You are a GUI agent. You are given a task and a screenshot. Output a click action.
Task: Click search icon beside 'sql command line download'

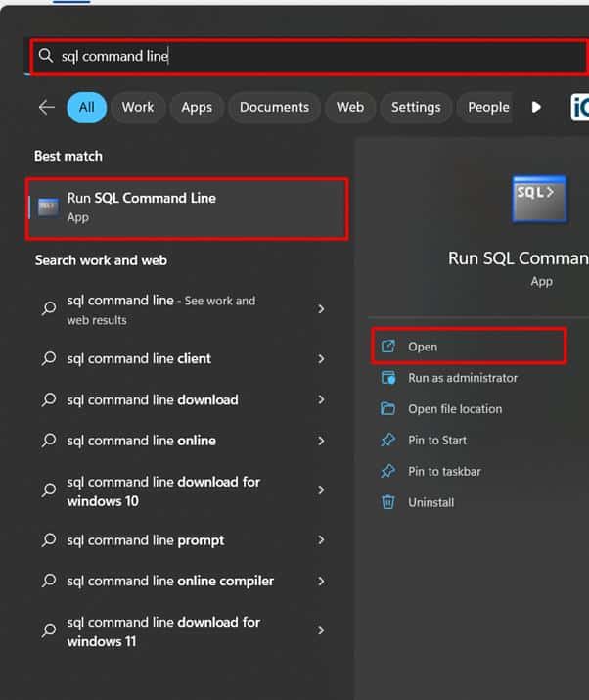click(x=49, y=399)
